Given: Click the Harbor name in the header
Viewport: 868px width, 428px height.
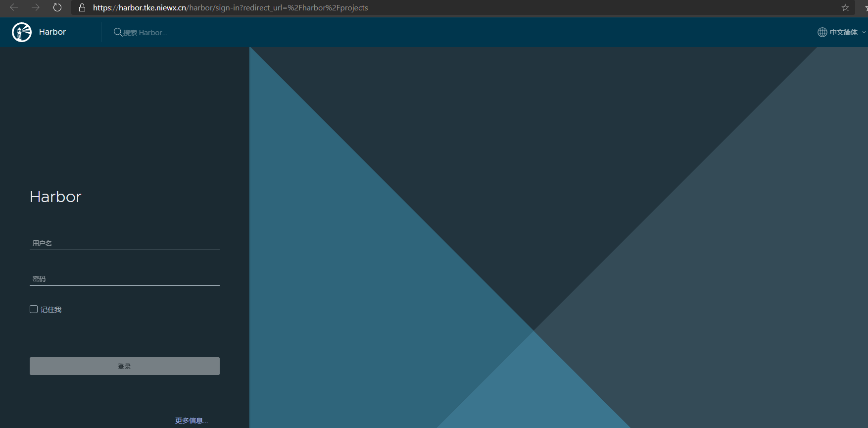Looking at the screenshot, I should coord(52,32).
